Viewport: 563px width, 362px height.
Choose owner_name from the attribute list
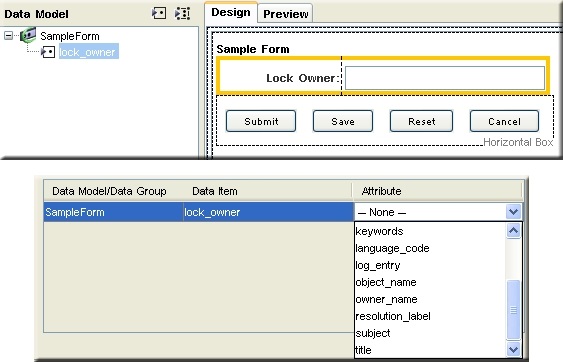(430, 299)
